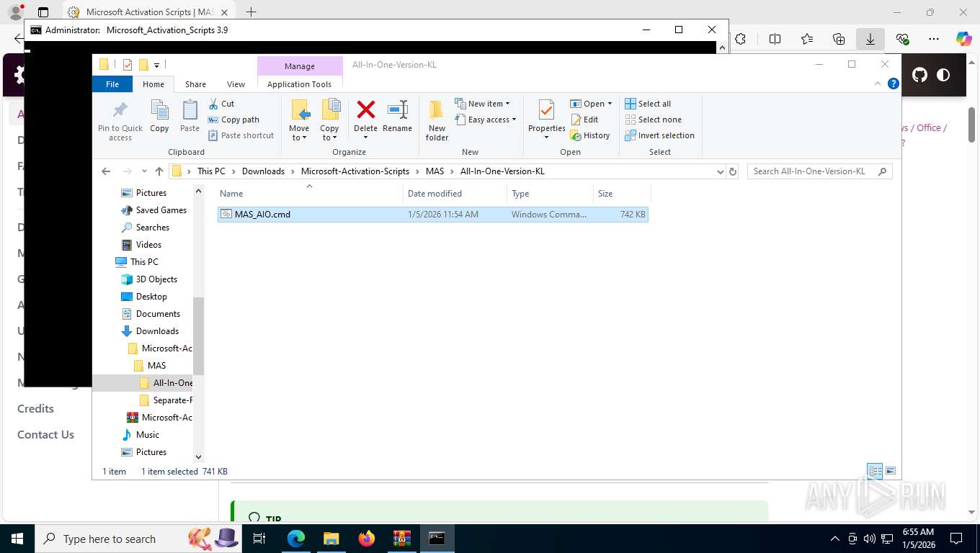Click This PC in address breadcrumb
Image resolution: width=980 pixels, height=553 pixels.
[211, 171]
